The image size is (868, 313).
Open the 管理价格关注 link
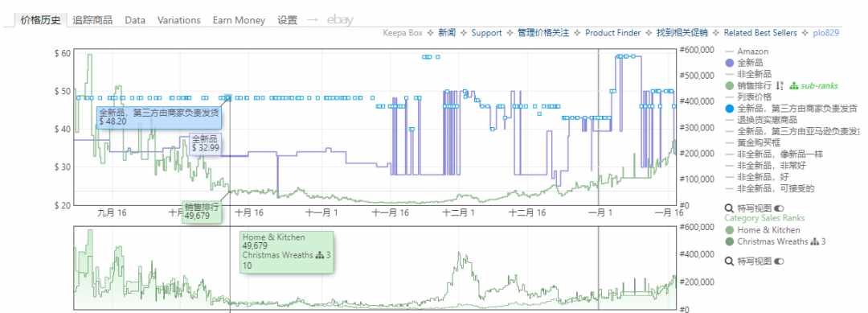[x=543, y=33]
